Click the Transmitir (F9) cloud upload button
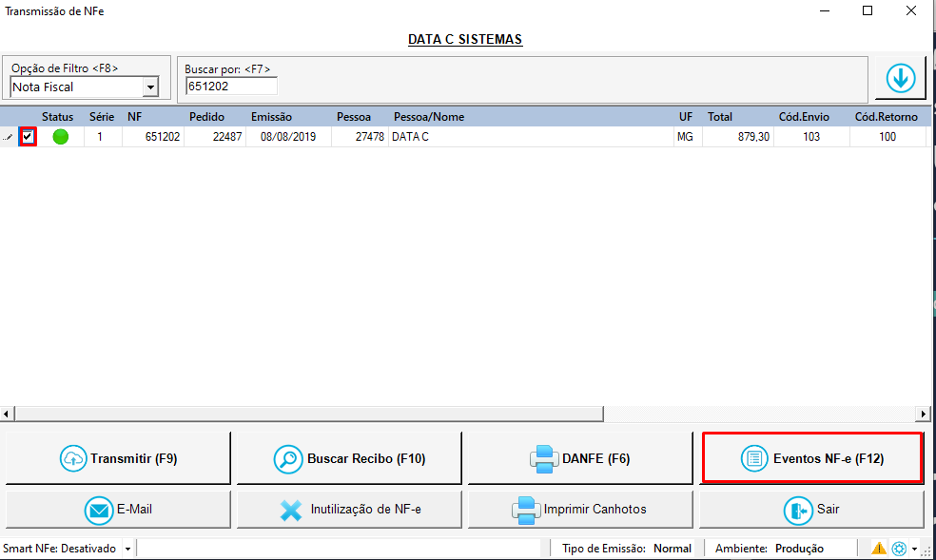 tap(118, 458)
